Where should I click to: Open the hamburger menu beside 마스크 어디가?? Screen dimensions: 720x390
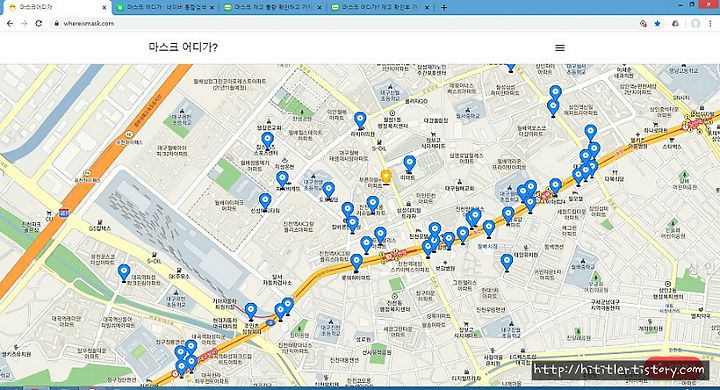tap(560, 48)
